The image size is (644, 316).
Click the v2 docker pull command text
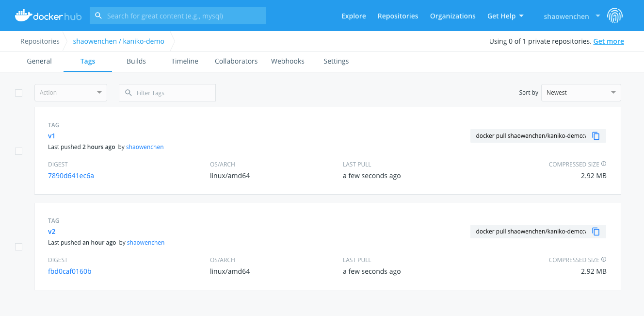pos(531,232)
